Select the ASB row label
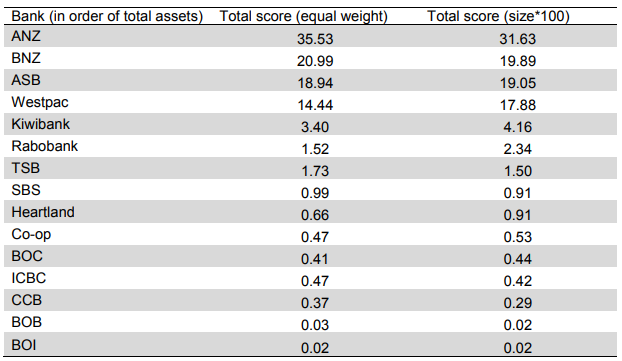622x361 pixels. coord(26,80)
